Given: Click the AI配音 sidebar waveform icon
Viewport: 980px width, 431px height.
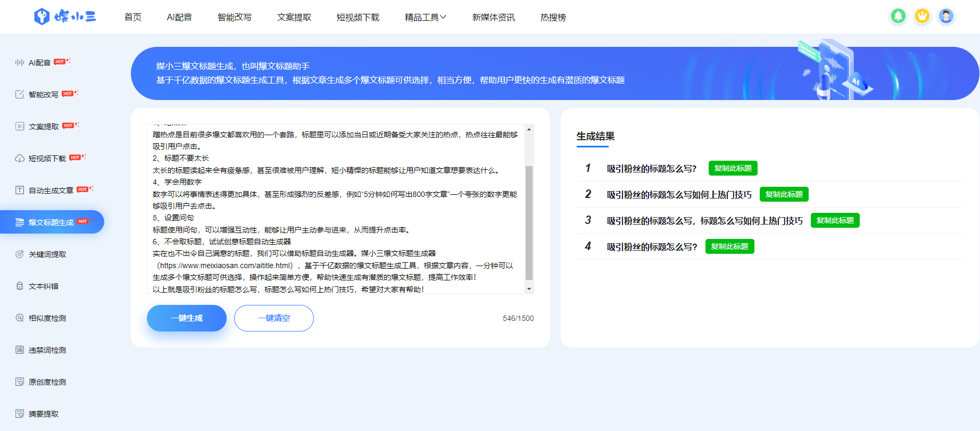Looking at the screenshot, I should (20, 62).
